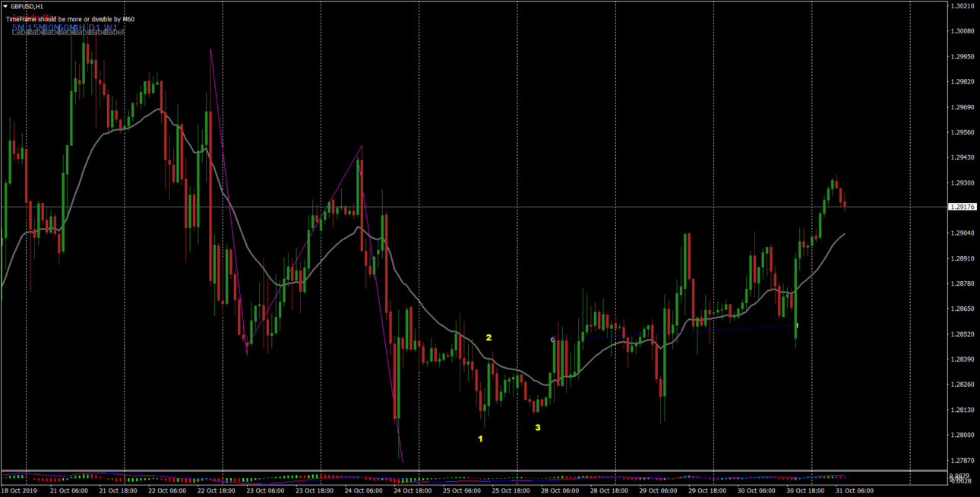Click the 'TimeFrame should be more or divisible' message
Image resolution: width=980 pixels, height=497 pixels.
[x=70, y=19]
